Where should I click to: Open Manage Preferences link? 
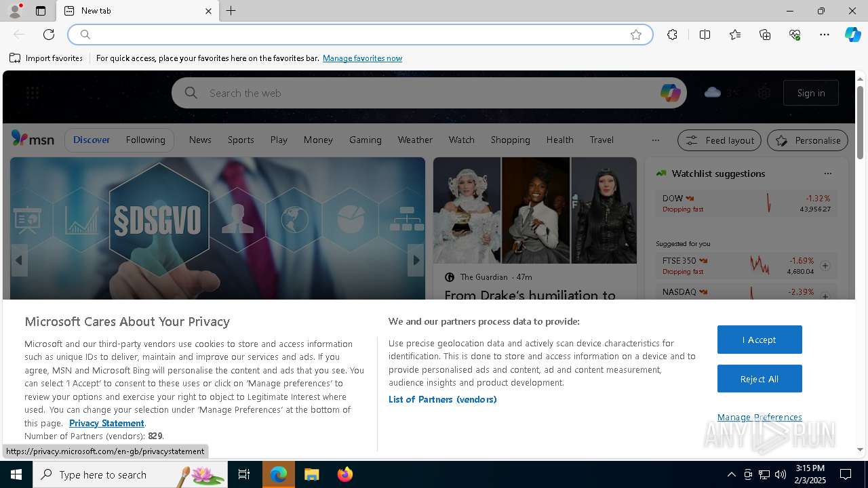759,417
